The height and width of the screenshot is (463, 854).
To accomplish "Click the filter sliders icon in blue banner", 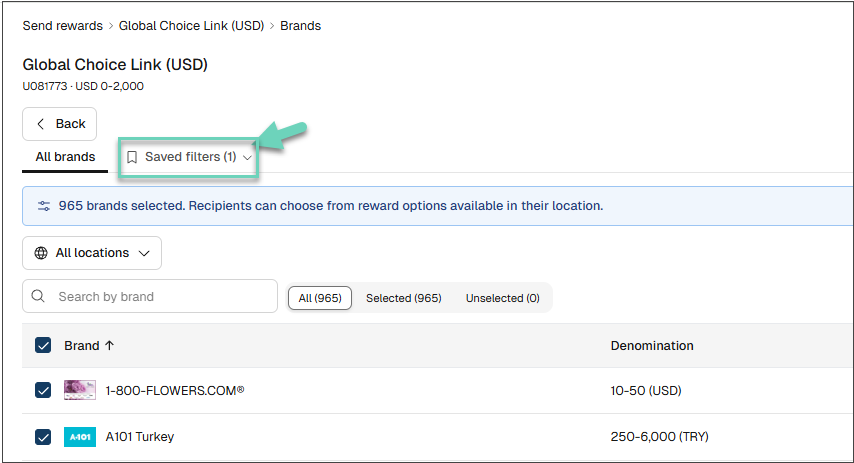I will coord(44,206).
